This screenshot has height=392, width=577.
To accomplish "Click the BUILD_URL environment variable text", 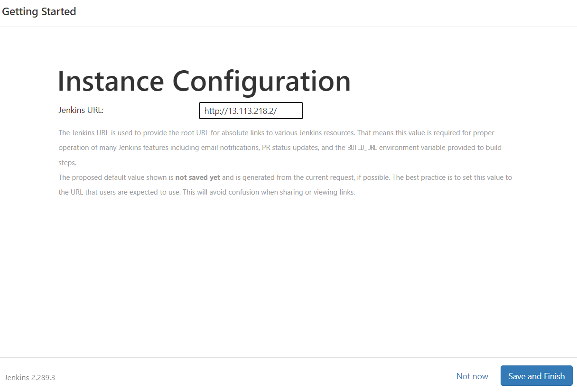I will point(363,148).
